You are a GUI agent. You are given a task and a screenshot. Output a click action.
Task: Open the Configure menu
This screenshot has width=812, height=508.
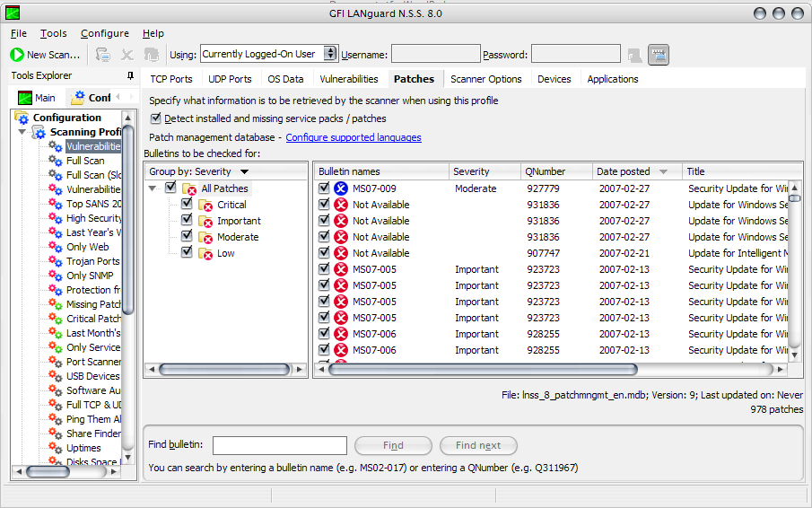pos(105,33)
